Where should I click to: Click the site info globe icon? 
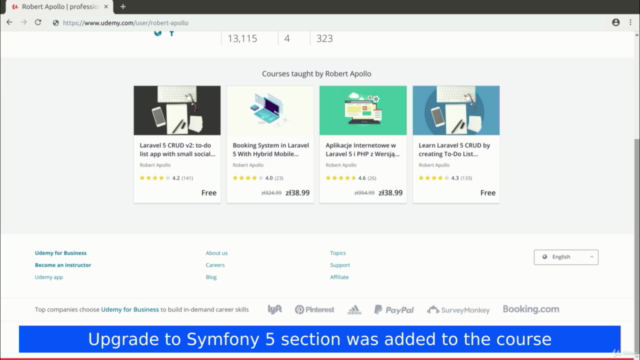[56, 23]
